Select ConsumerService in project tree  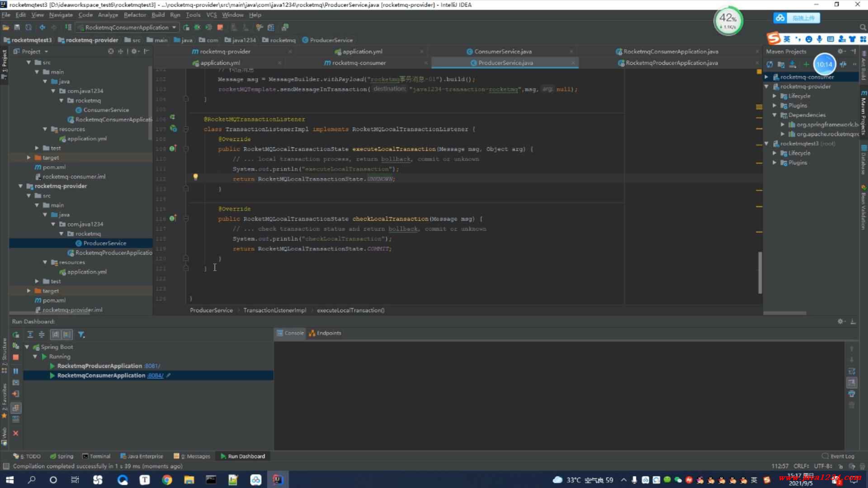coord(106,110)
